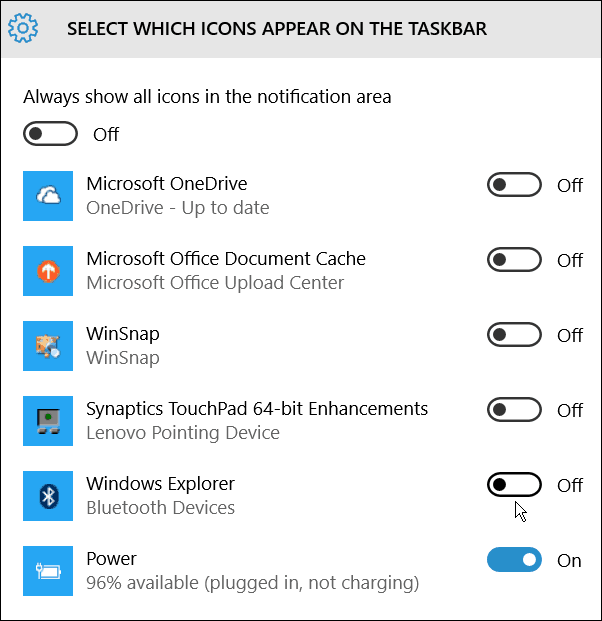Click the Power 96% available status text
602x621 pixels.
click(x=253, y=583)
